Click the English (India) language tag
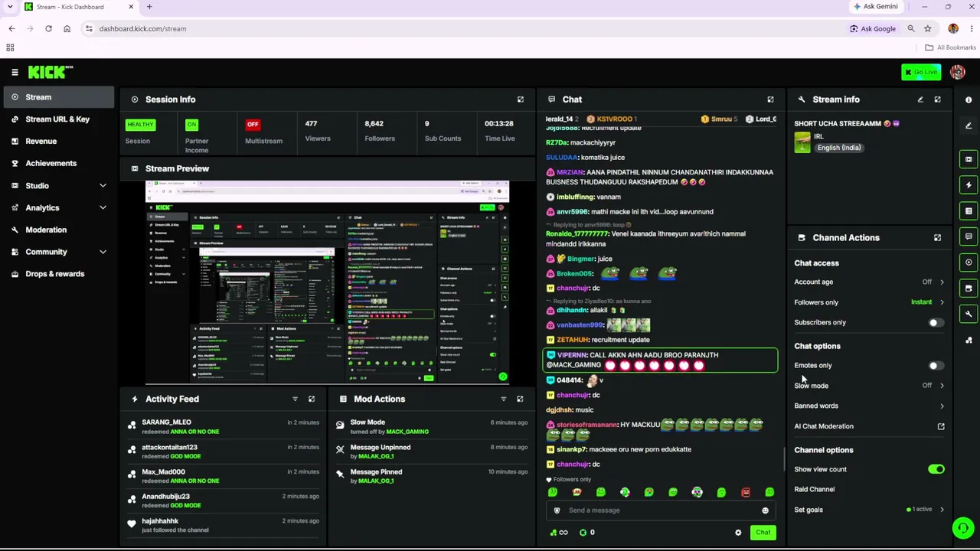The width and height of the screenshot is (980, 551). click(838, 148)
